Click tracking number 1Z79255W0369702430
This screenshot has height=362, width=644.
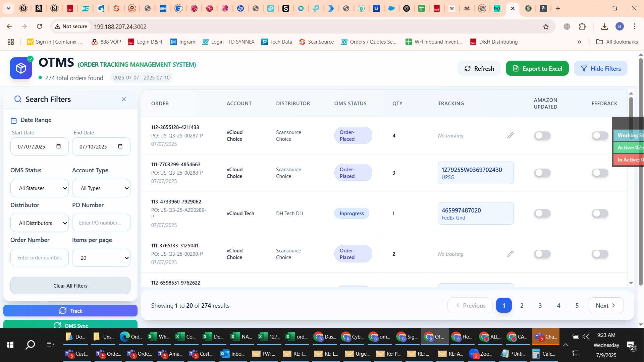tap(472, 170)
